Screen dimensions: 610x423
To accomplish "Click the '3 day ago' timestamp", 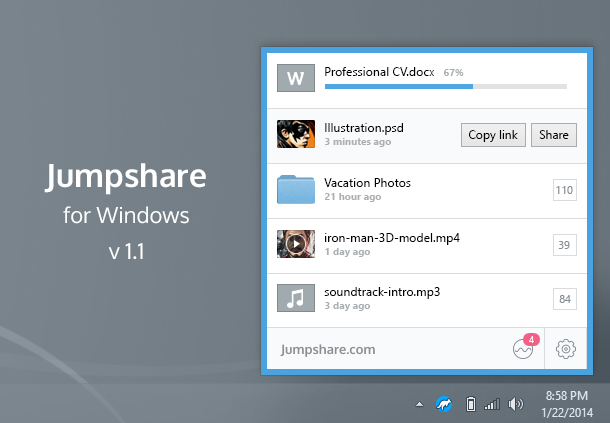I will pos(347,306).
